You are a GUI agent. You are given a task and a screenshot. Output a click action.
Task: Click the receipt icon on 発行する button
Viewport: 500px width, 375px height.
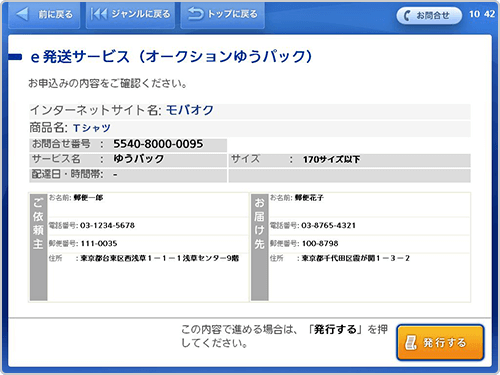pos(411,343)
